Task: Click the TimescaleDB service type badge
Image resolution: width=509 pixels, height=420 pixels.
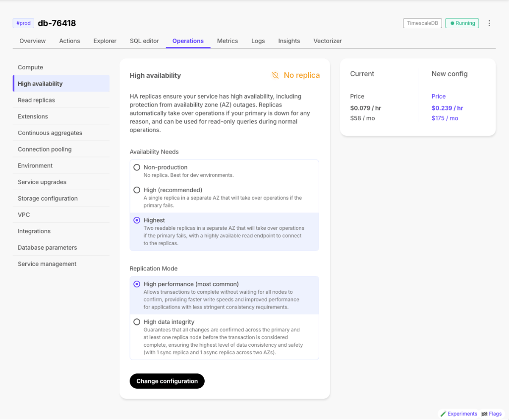Action: (x=422, y=23)
